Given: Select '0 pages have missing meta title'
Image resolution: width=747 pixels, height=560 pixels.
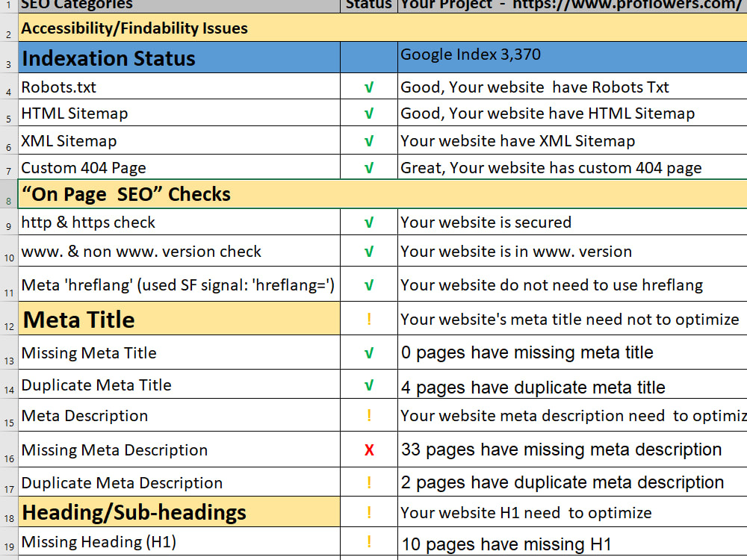Looking at the screenshot, I should coord(572,352).
